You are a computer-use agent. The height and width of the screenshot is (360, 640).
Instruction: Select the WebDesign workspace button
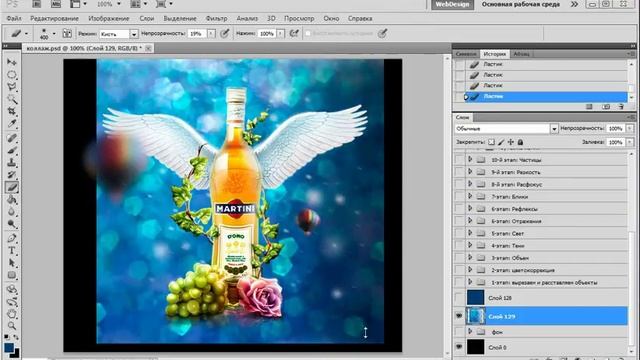pyautogui.click(x=453, y=4)
